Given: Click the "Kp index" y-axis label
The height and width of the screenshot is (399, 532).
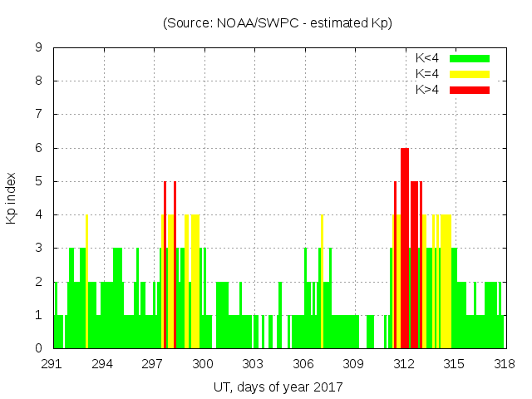Looking at the screenshot, I should click(12, 198).
